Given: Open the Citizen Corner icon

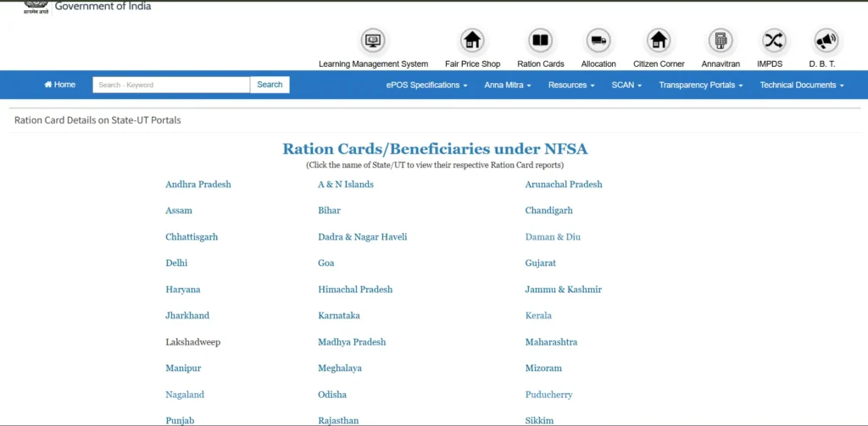Looking at the screenshot, I should (659, 41).
